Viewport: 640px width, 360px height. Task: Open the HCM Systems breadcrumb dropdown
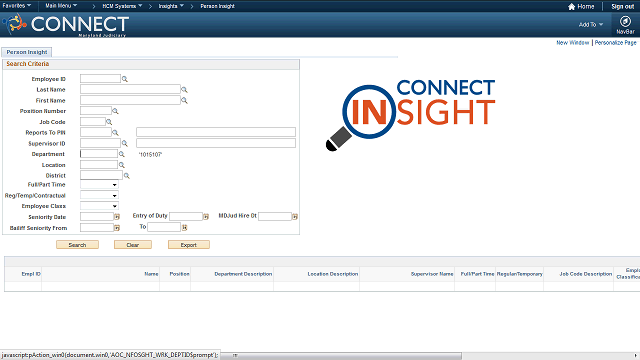click(x=122, y=6)
